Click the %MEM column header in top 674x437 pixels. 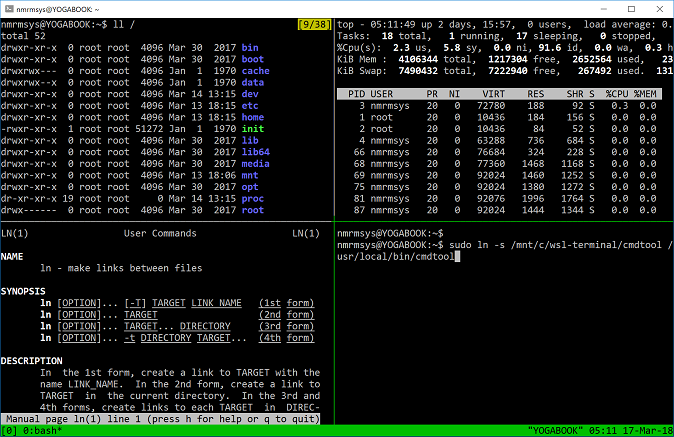tap(645, 94)
